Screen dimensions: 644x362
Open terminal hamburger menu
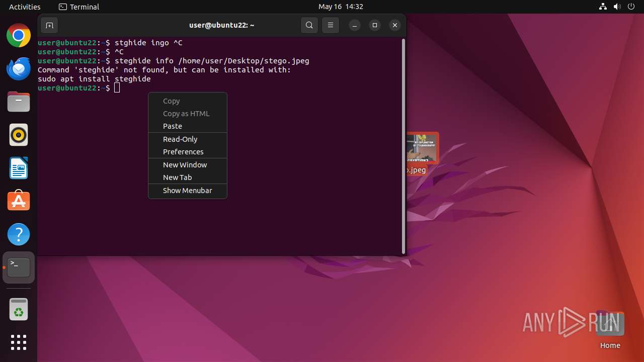pyautogui.click(x=331, y=25)
